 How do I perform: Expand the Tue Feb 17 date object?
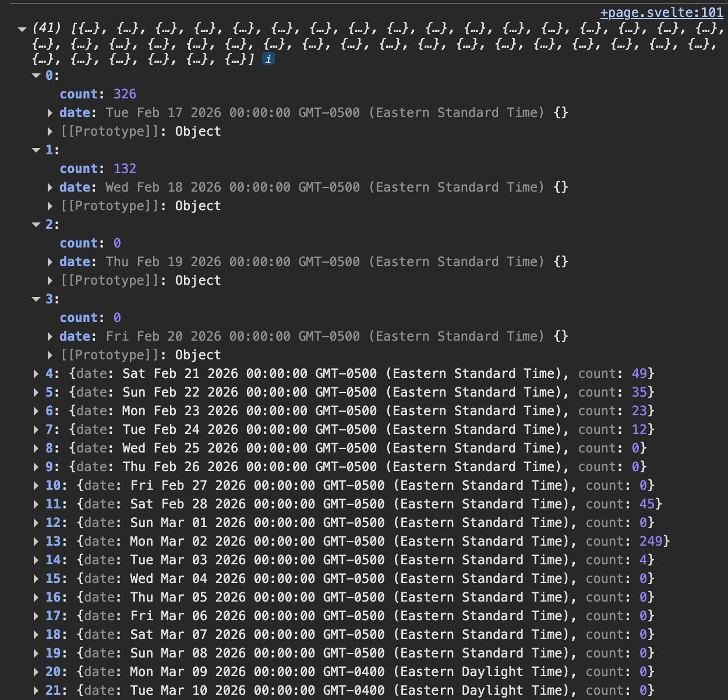coord(50,113)
